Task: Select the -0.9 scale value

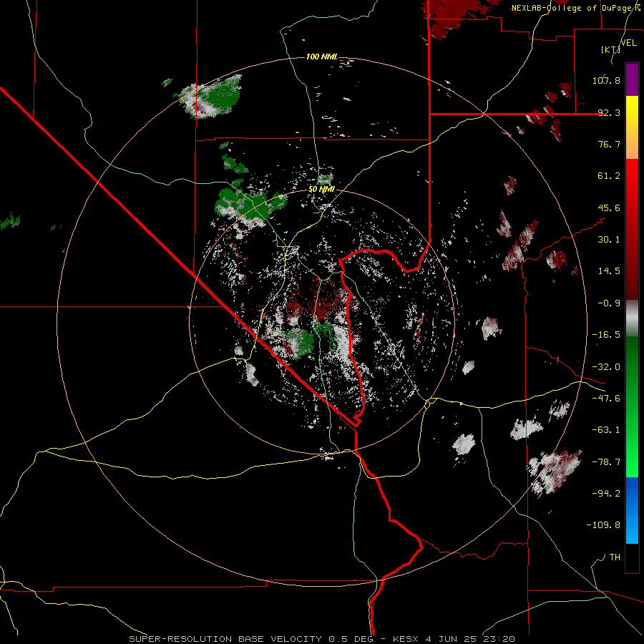Action: click(x=609, y=303)
